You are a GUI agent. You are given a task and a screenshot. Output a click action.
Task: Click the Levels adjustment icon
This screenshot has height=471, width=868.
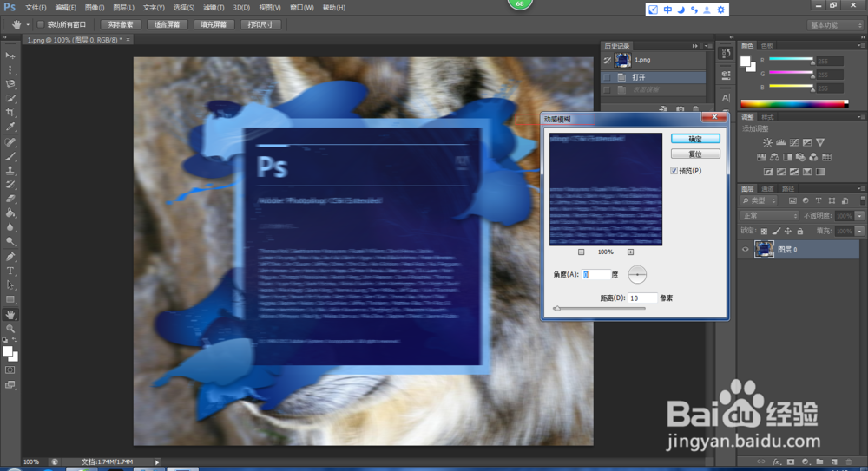coord(781,143)
